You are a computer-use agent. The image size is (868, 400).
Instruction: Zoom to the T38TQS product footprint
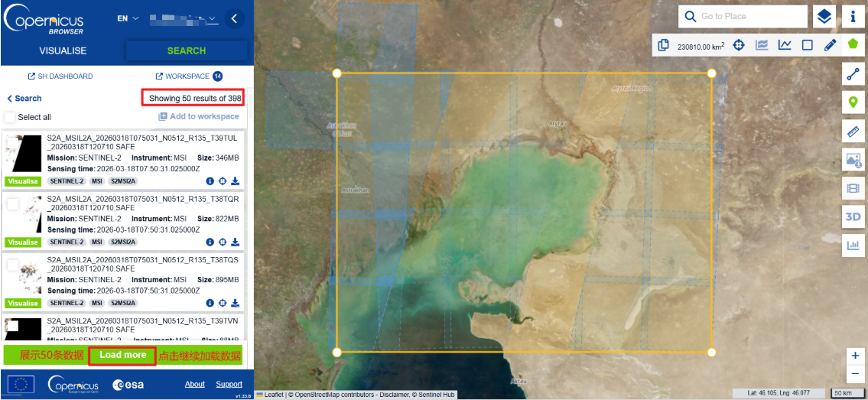(223, 303)
